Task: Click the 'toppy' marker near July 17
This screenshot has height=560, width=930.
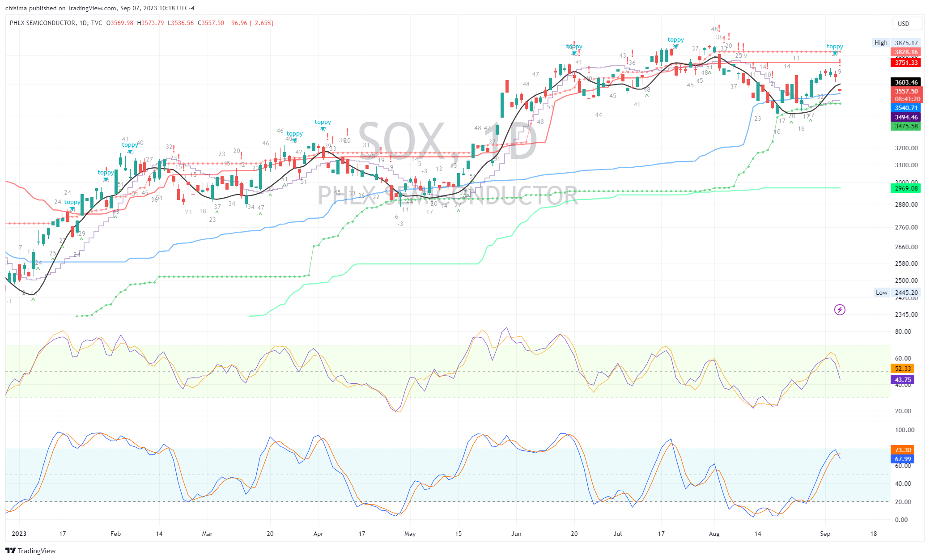Action: click(x=675, y=40)
